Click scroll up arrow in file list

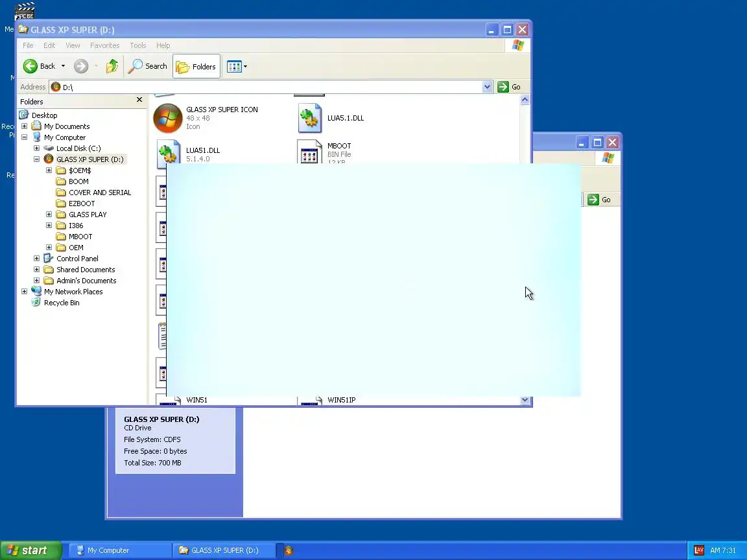click(525, 100)
